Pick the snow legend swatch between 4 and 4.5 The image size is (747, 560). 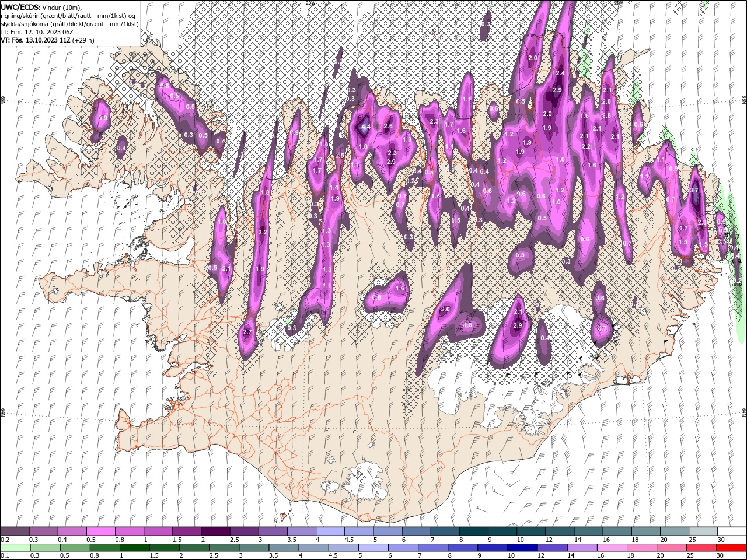click(330, 531)
